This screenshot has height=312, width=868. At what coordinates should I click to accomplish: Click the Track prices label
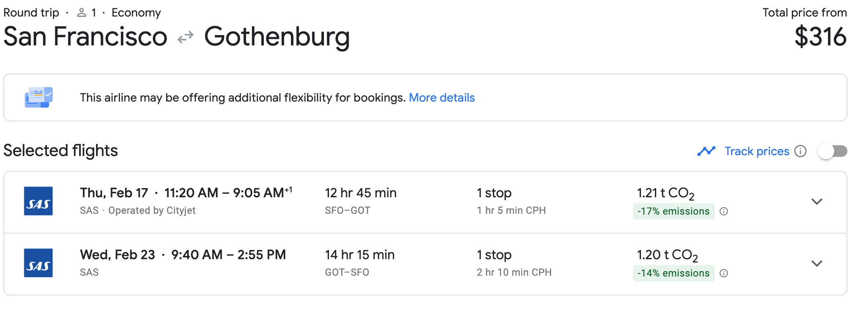[757, 151]
